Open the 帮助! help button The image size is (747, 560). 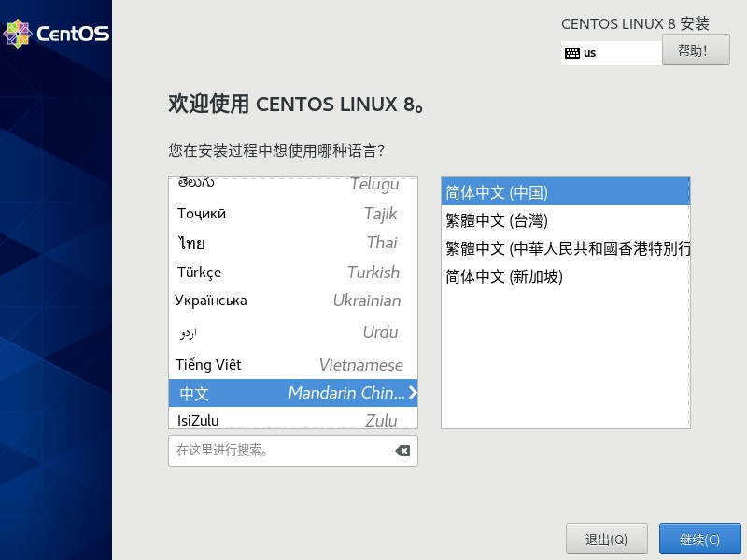pyautogui.click(x=696, y=49)
